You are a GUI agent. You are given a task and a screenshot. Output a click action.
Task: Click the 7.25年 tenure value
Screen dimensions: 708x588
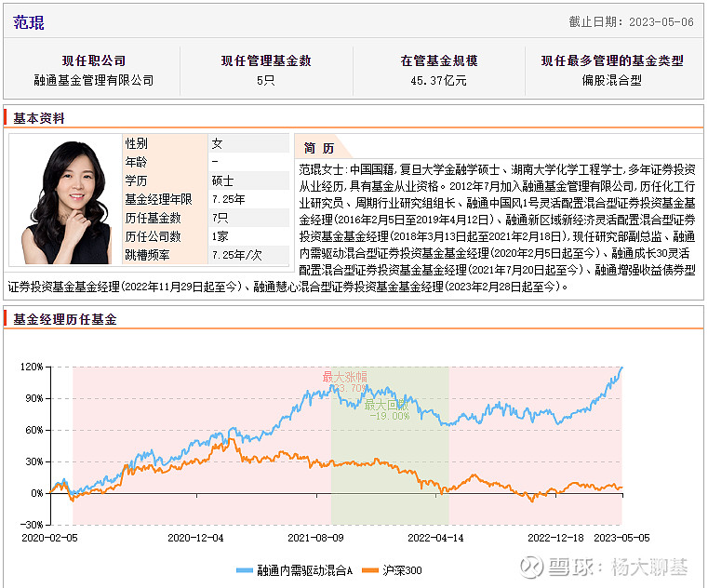tap(229, 199)
